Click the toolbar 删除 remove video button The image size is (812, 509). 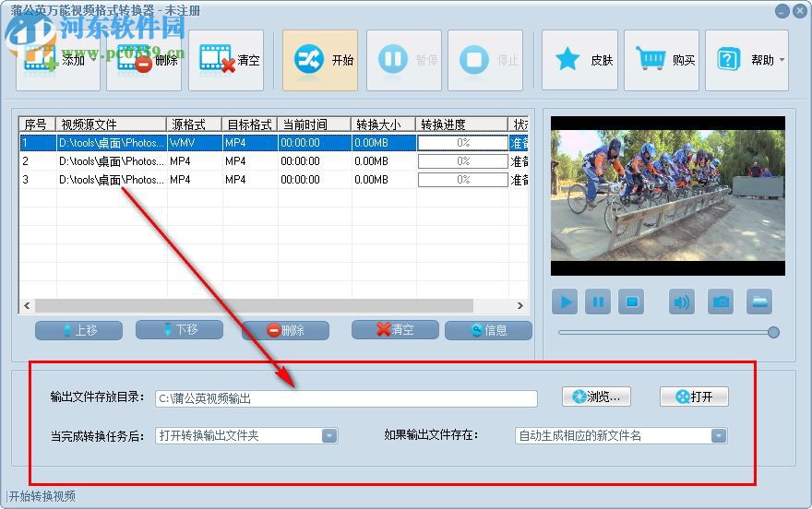[x=144, y=61]
